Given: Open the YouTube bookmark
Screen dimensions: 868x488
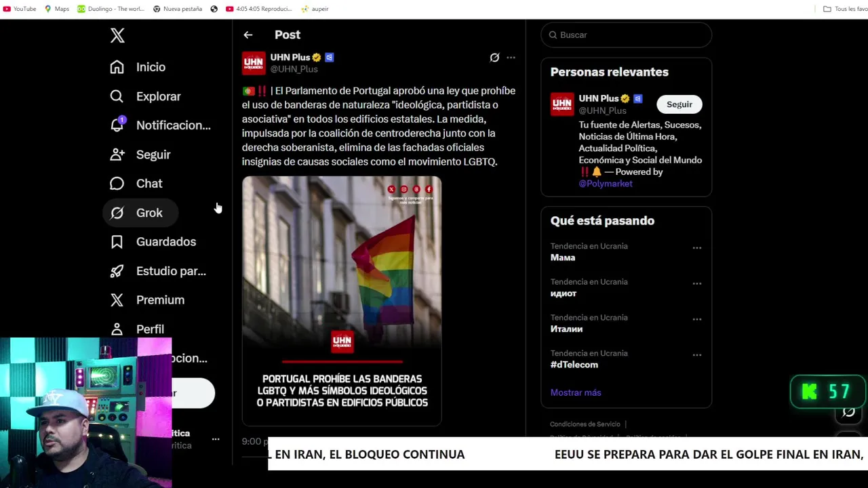Looking at the screenshot, I should tap(20, 9).
